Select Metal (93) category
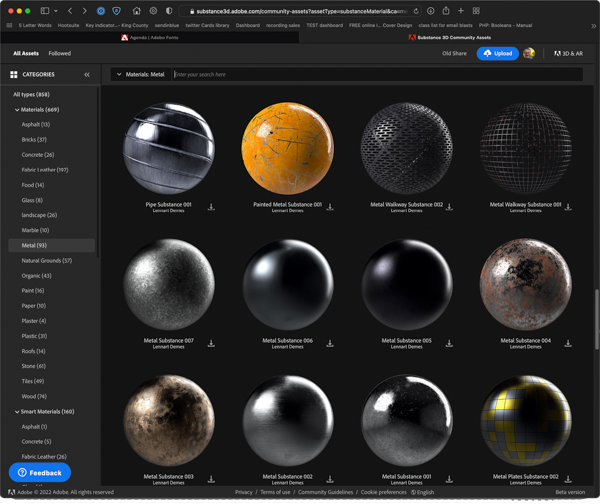The width and height of the screenshot is (600, 504). pos(51,245)
